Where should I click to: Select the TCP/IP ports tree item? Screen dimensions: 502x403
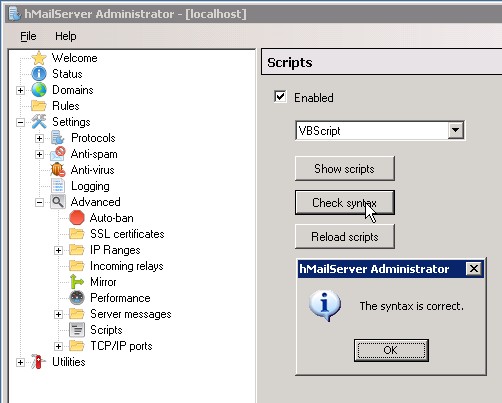coord(121,346)
